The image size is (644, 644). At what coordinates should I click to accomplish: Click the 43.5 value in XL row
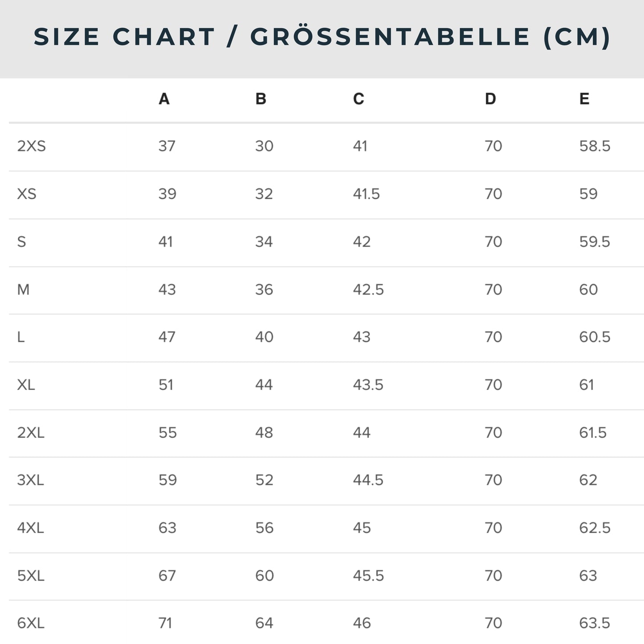(368, 385)
